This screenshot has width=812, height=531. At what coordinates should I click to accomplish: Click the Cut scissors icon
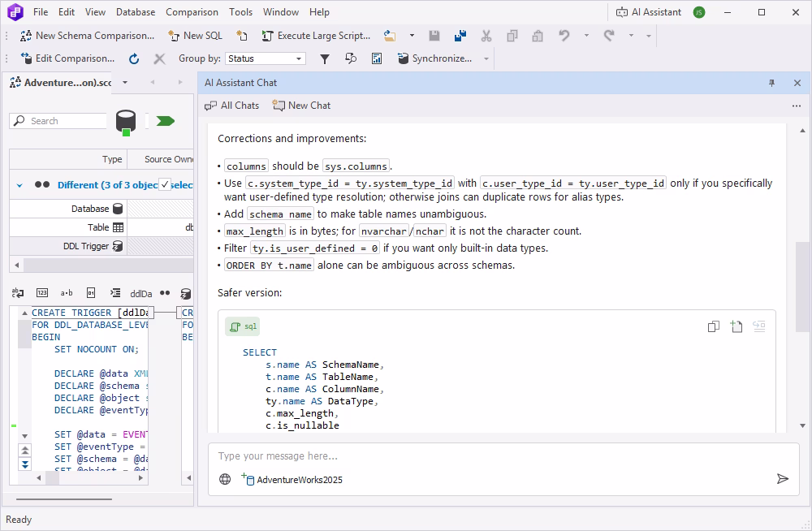pyautogui.click(x=486, y=36)
